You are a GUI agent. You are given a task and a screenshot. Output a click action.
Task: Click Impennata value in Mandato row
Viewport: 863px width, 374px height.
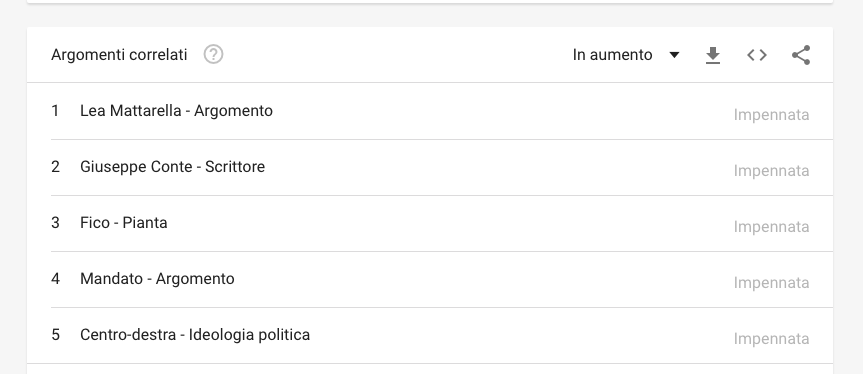[x=771, y=283]
